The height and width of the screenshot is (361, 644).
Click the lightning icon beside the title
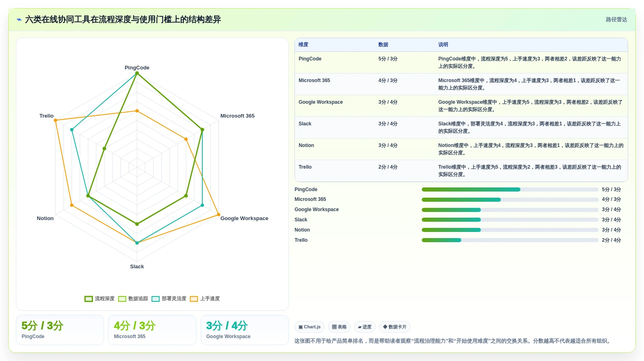pos(19,20)
